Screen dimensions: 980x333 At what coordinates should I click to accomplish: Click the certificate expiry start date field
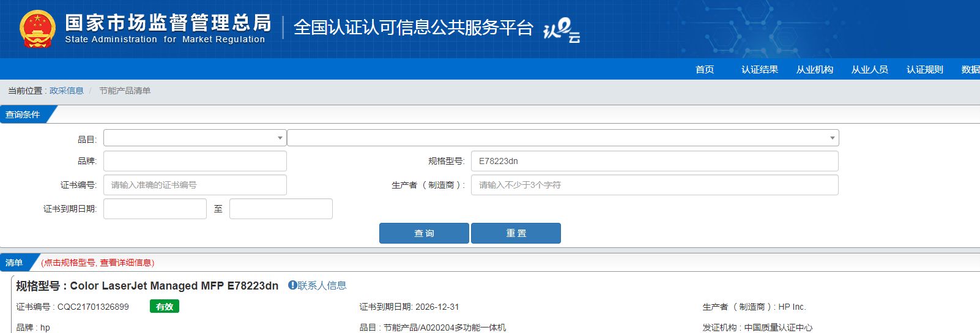[155, 209]
